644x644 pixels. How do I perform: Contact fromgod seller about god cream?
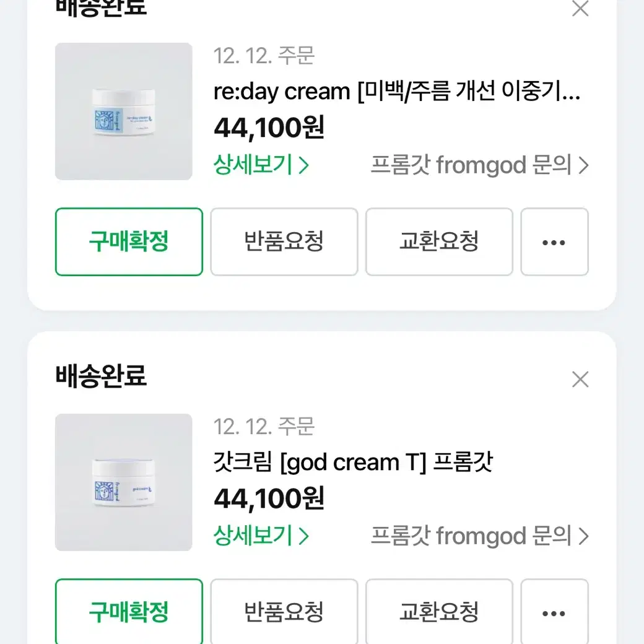pos(480,536)
